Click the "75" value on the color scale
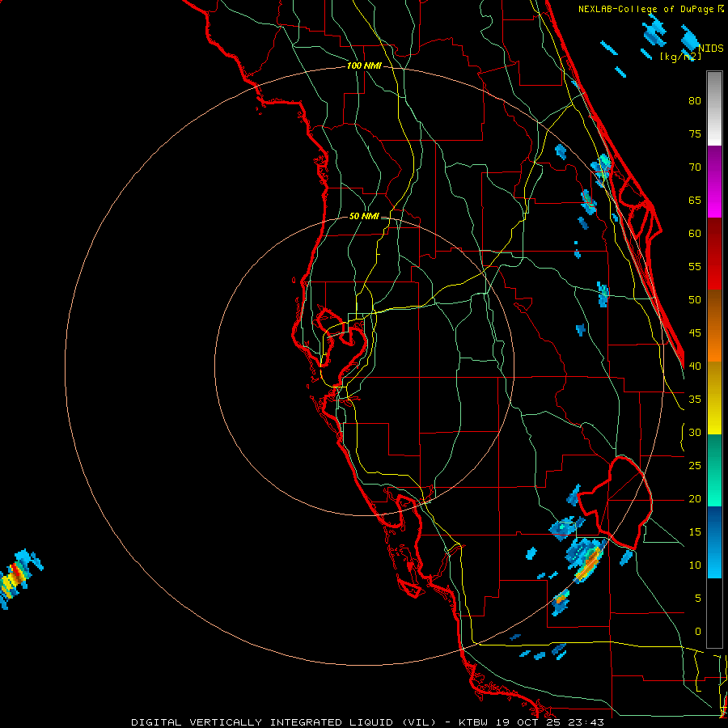Image resolution: width=728 pixels, height=728 pixels. 695,134
